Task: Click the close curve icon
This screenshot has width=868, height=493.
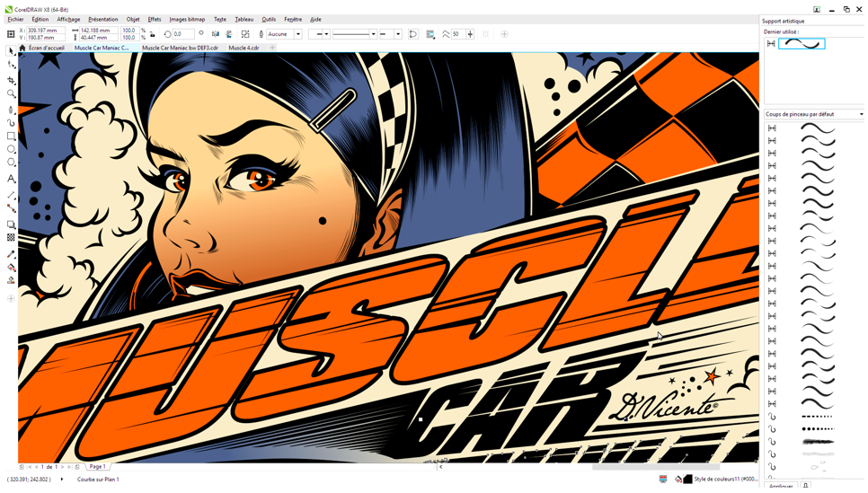Action: 413,34
